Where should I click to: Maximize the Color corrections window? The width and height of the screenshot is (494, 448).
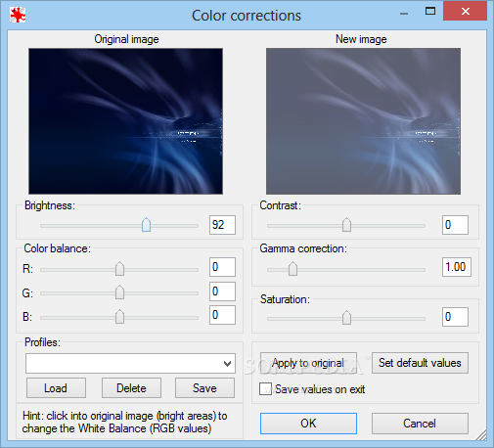(x=430, y=12)
